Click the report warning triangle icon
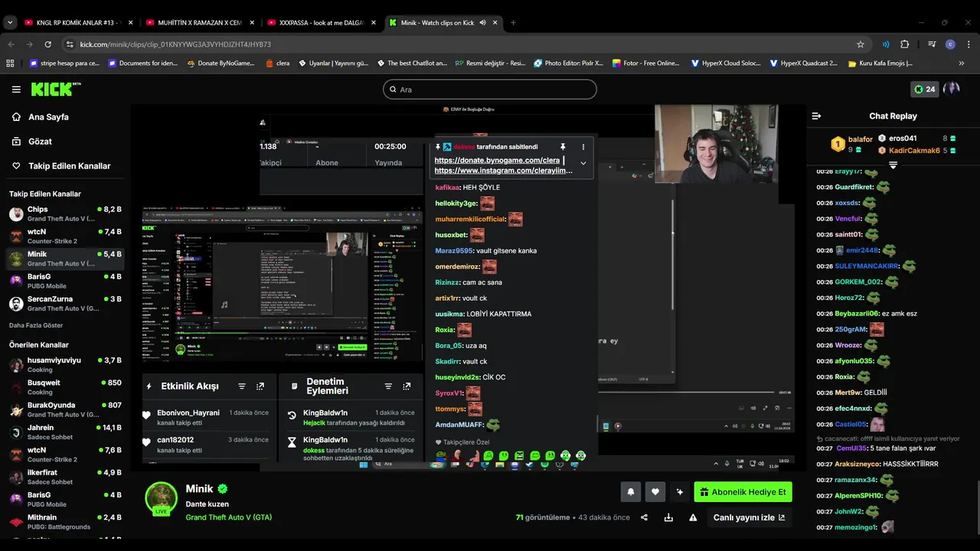980x551 pixels. click(x=693, y=517)
